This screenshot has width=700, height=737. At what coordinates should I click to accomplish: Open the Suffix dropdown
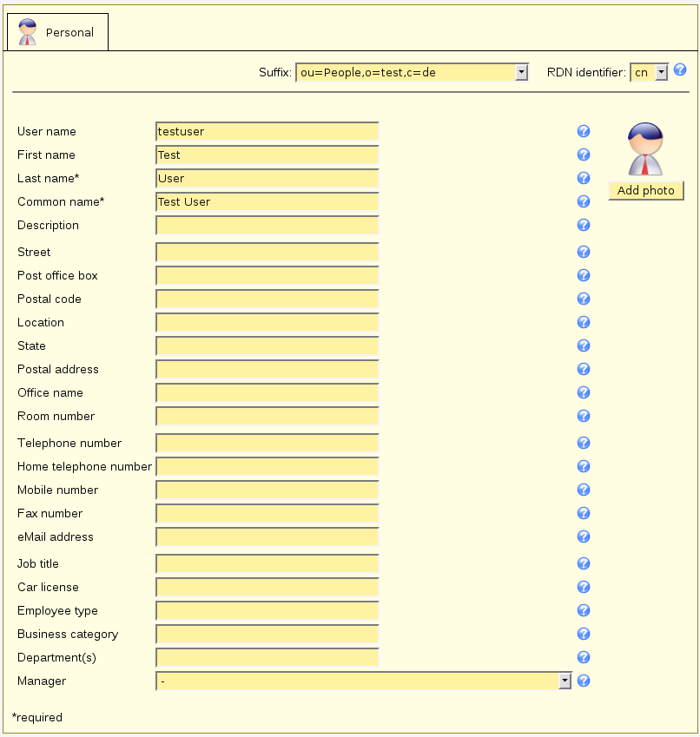(412, 72)
